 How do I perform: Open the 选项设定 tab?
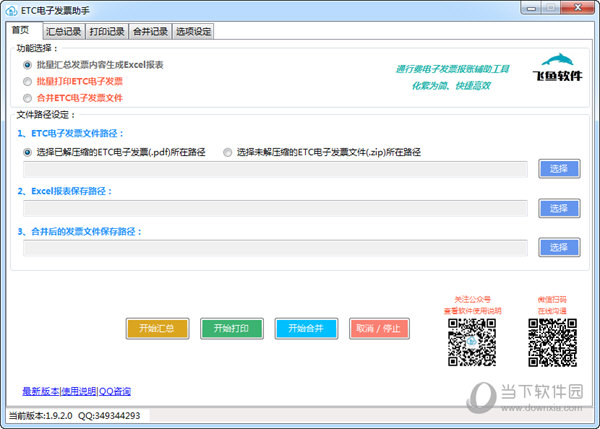tap(193, 31)
